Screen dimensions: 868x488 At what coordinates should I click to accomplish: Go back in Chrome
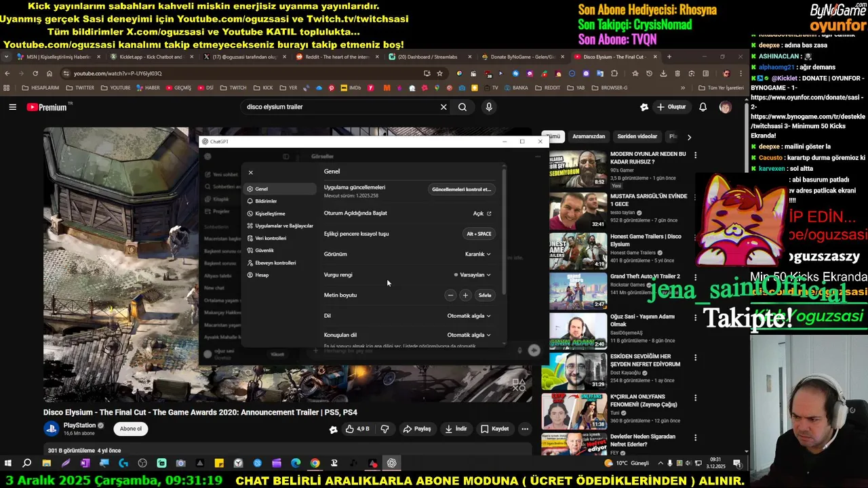7,73
